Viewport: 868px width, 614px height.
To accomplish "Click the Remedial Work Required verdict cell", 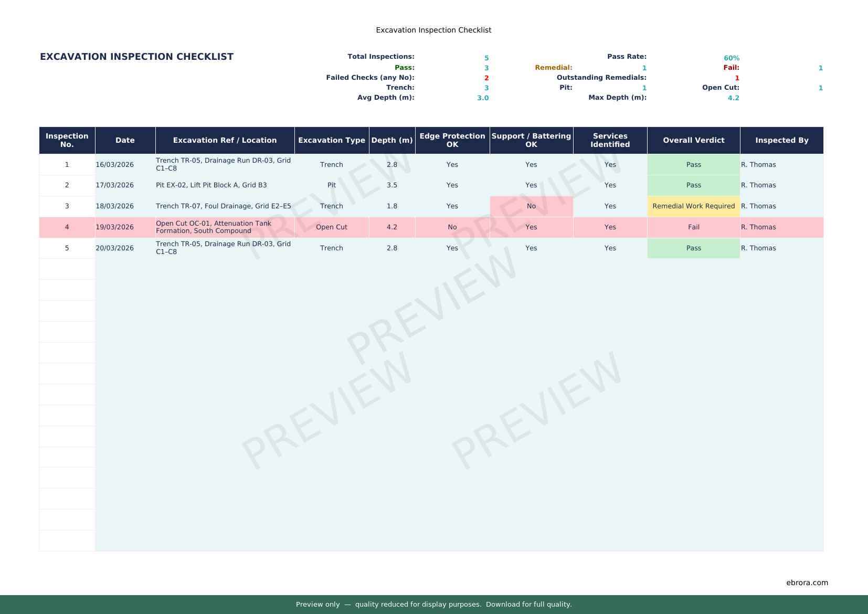I will [693, 206].
